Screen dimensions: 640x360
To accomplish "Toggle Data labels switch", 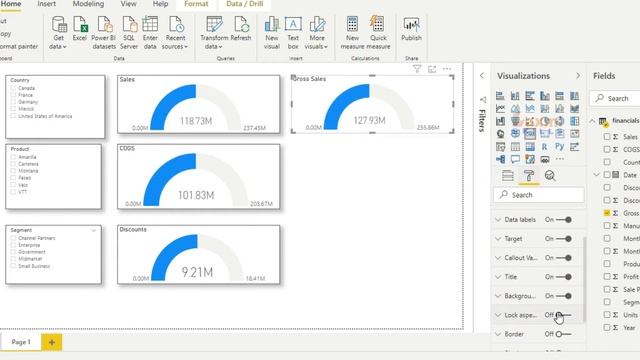I will [564, 220].
